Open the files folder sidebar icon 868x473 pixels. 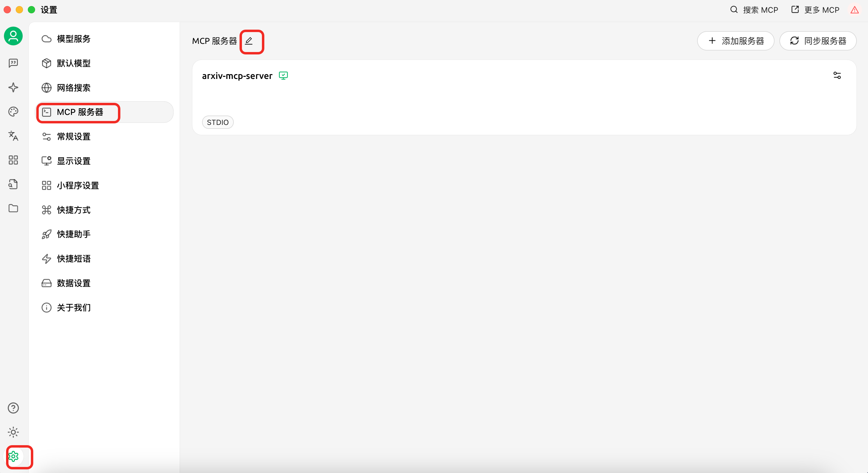pyautogui.click(x=13, y=209)
